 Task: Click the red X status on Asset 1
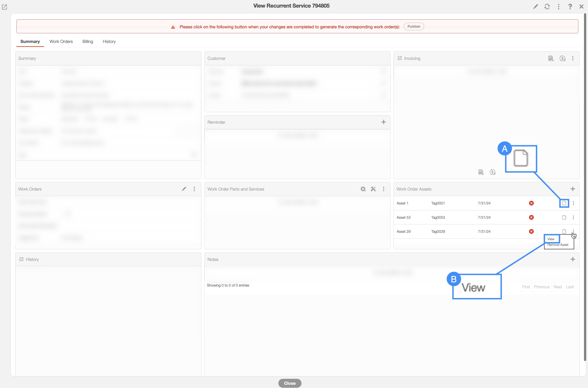tap(531, 203)
